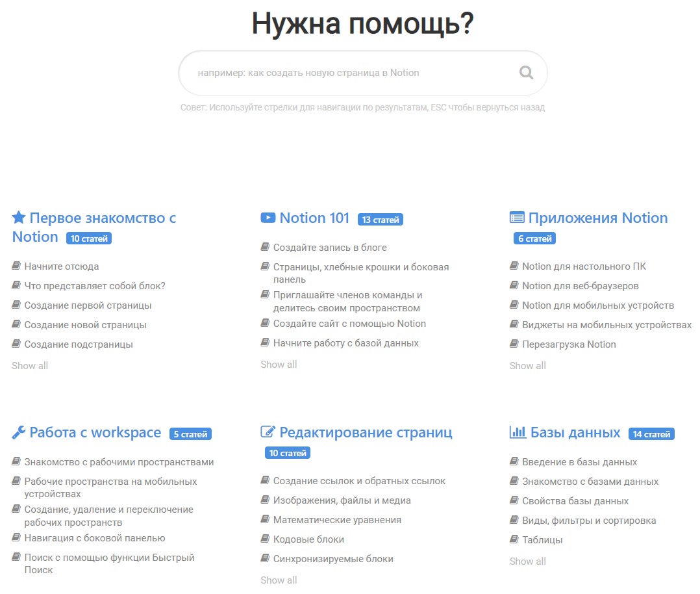Click the magnifier search icon

click(x=526, y=72)
